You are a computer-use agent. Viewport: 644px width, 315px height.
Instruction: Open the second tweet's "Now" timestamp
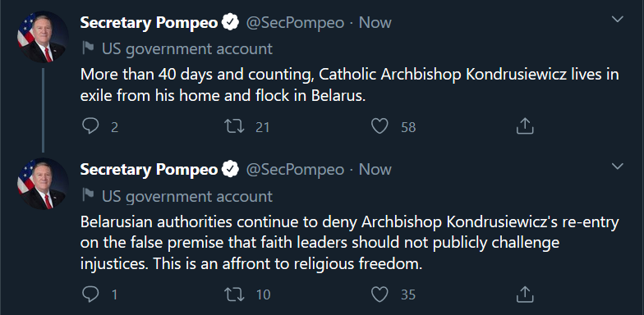375,169
